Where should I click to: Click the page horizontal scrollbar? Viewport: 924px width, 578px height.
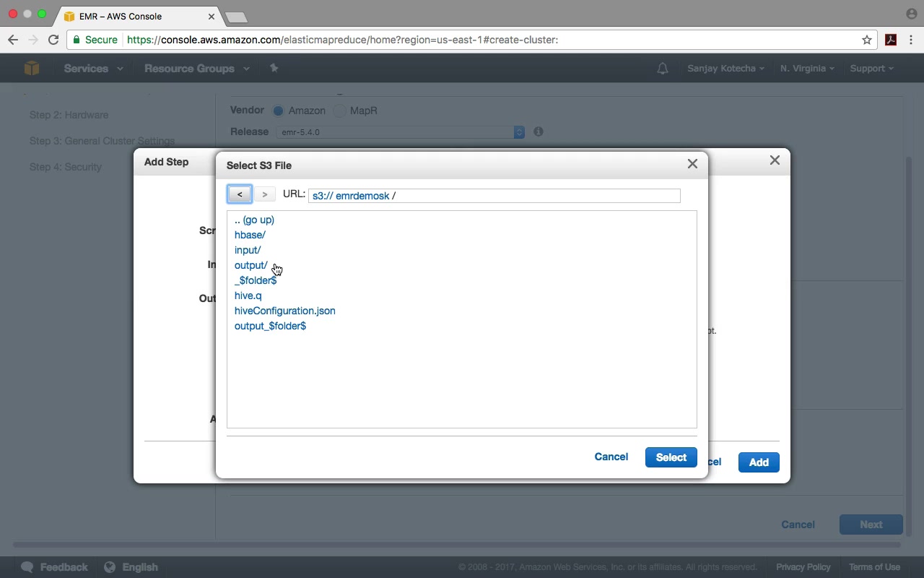457,545
